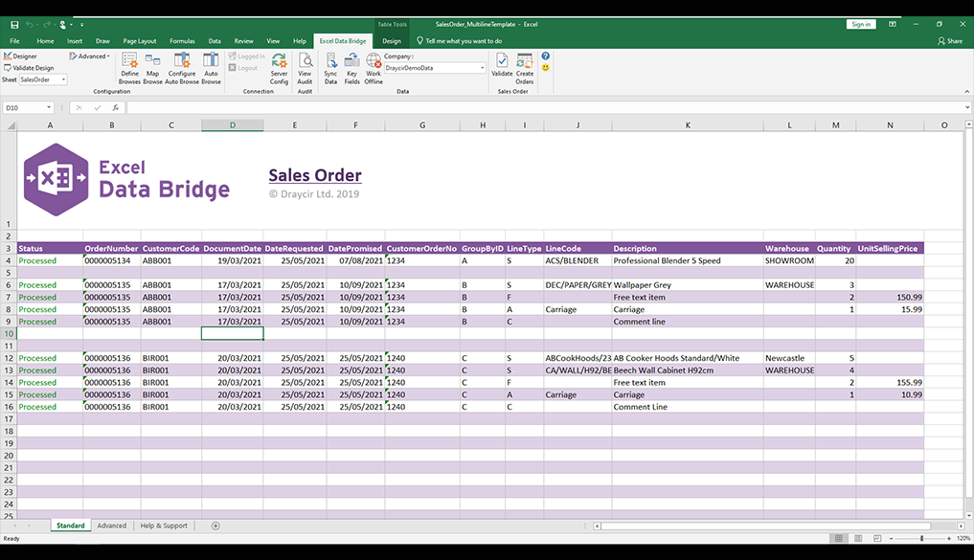Click the Logged In connection icon
The width and height of the screenshot is (974, 560).
tap(246, 56)
